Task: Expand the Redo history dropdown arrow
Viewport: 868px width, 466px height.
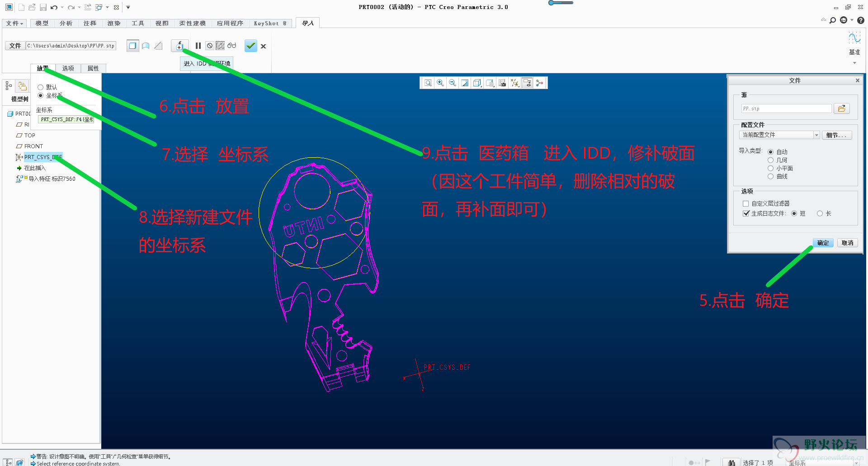Action: point(79,8)
